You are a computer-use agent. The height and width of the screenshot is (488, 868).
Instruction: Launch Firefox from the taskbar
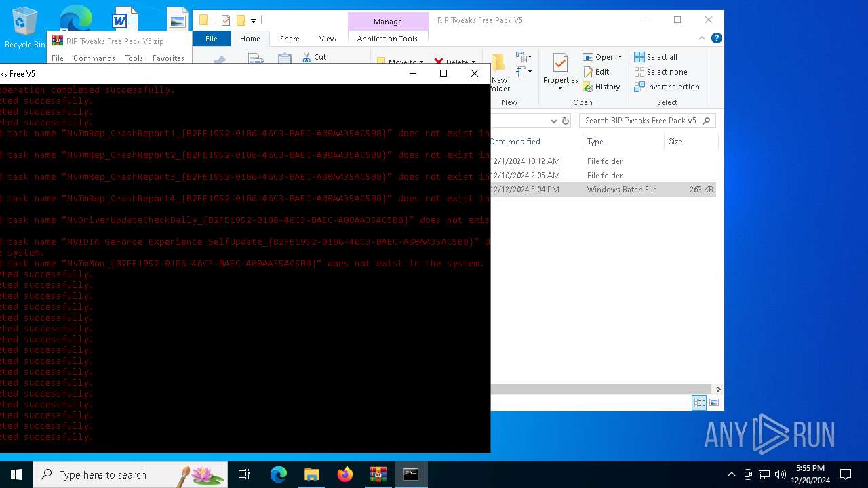[x=345, y=474]
